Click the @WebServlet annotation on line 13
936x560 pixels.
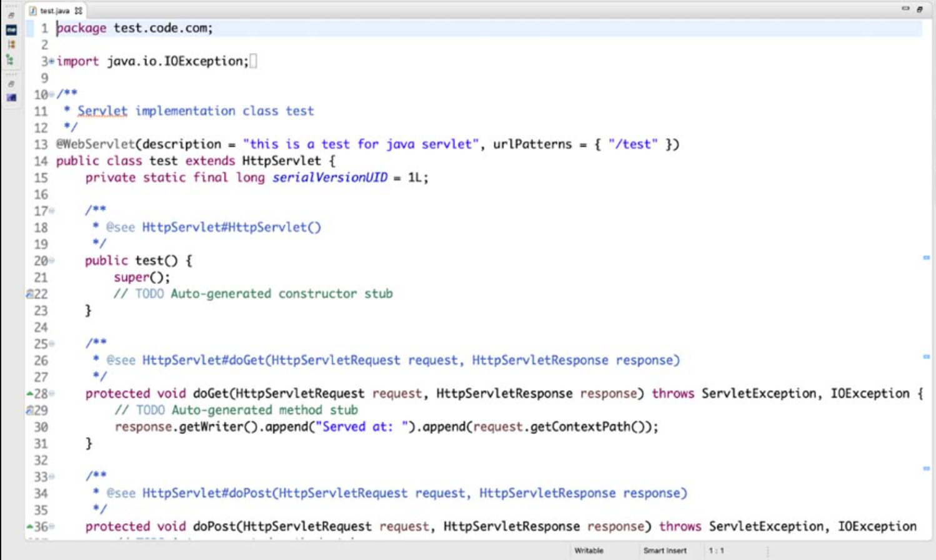96,144
